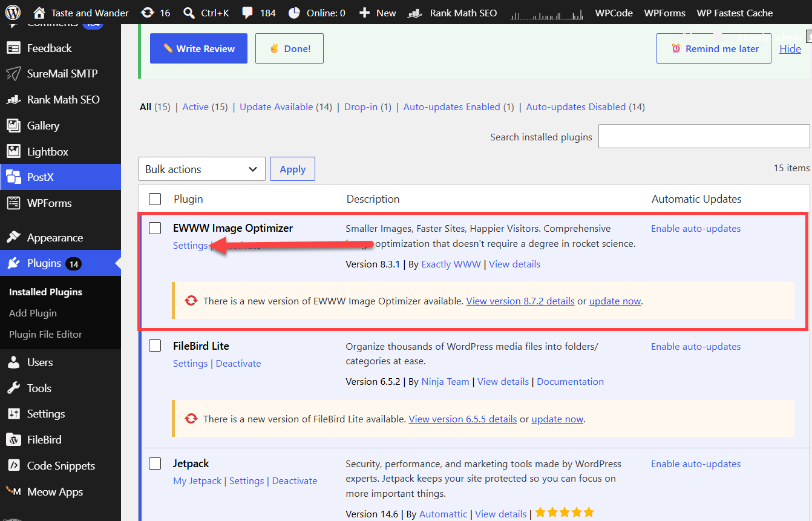
Task: Open the Bulk actions dropdown
Action: pos(201,169)
